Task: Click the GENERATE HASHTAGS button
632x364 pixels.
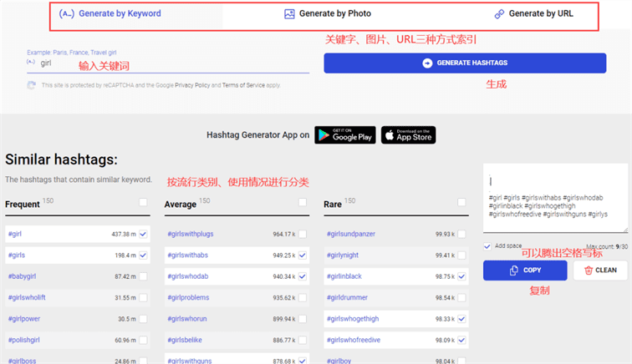Action: pos(465,63)
